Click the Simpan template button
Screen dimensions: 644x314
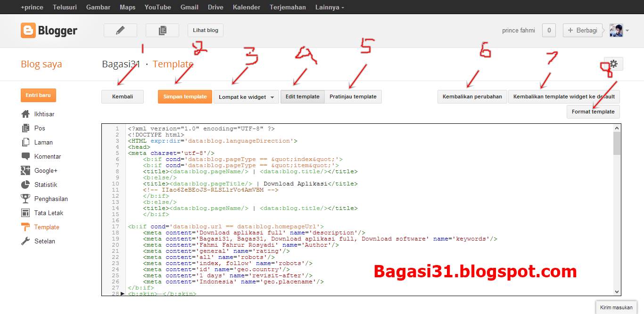coord(184,97)
